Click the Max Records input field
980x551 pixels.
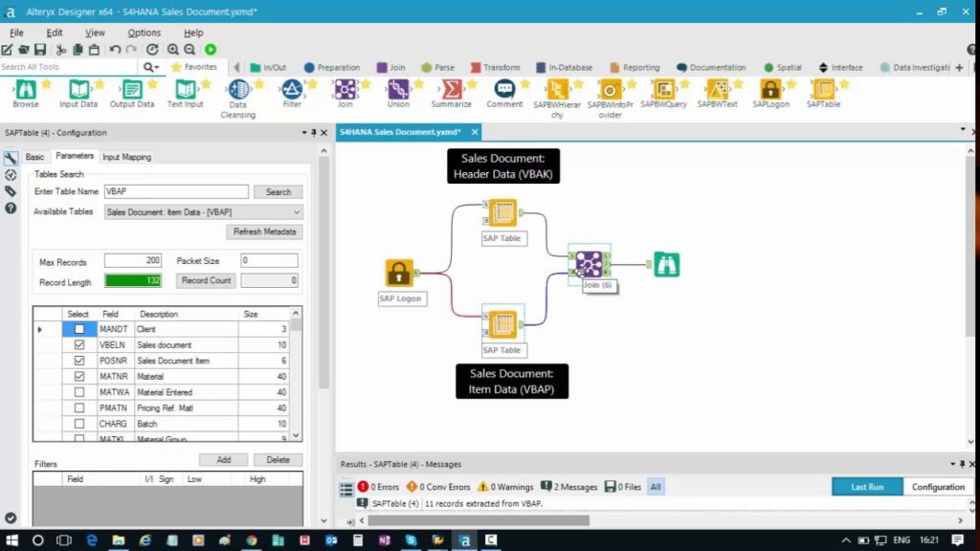[x=132, y=260]
